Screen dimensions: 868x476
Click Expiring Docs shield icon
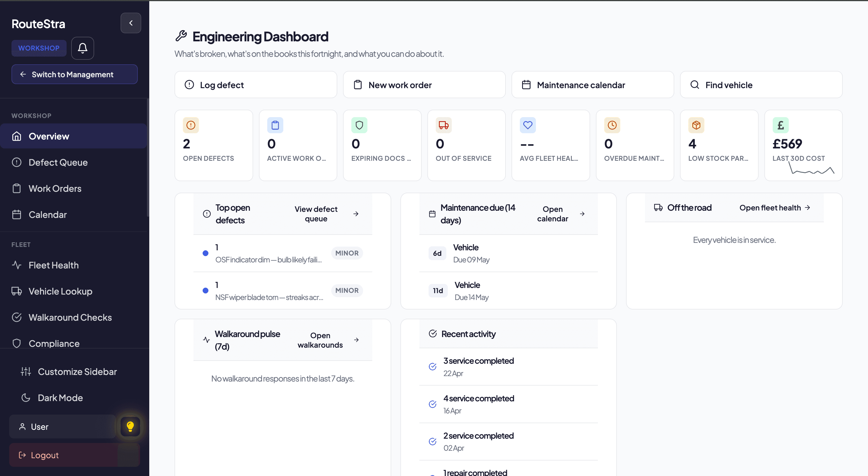(x=360, y=125)
